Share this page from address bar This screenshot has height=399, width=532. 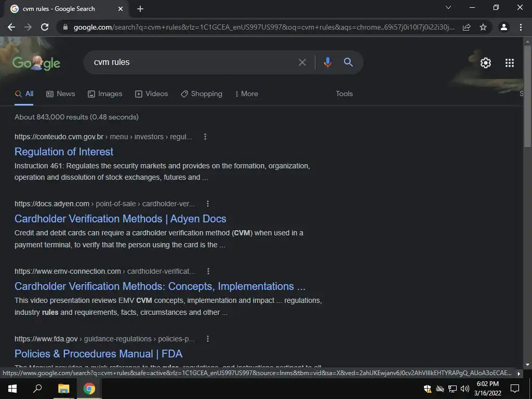(x=467, y=27)
